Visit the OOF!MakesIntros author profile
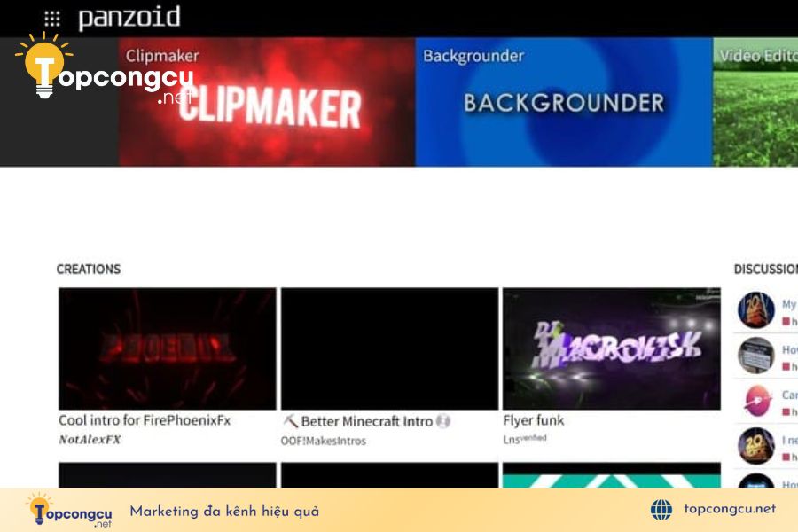Viewport: 798px width, 532px height. coord(323,441)
